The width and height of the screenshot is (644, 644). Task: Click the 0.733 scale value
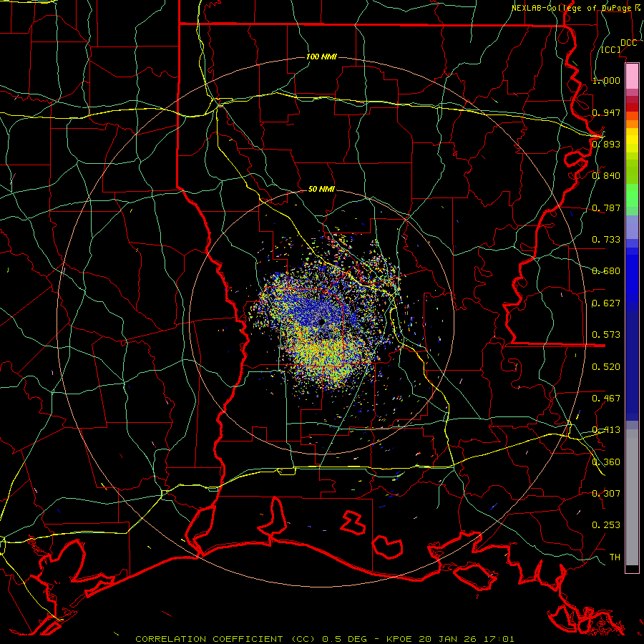(x=606, y=239)
